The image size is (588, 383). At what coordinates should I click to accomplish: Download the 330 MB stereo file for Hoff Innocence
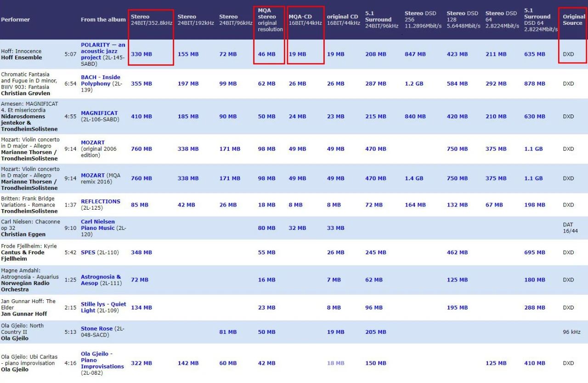141,54
